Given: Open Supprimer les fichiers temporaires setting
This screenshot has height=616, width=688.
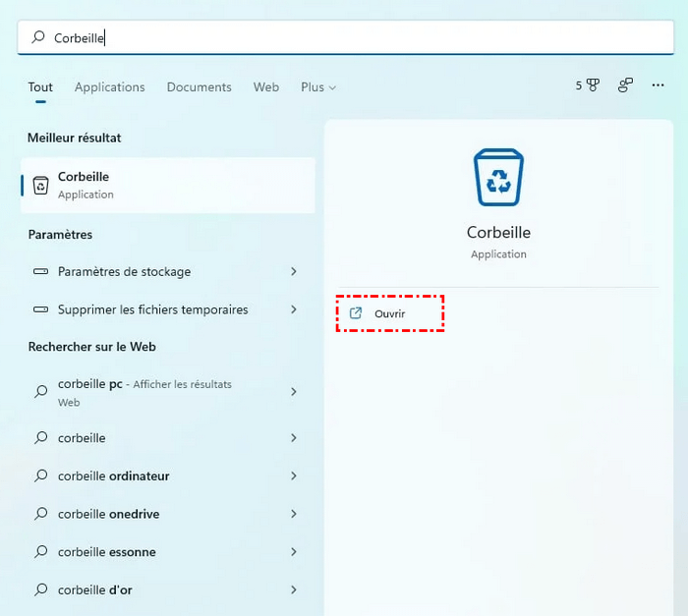Looking at the screenshot, I should coord(152,309).
